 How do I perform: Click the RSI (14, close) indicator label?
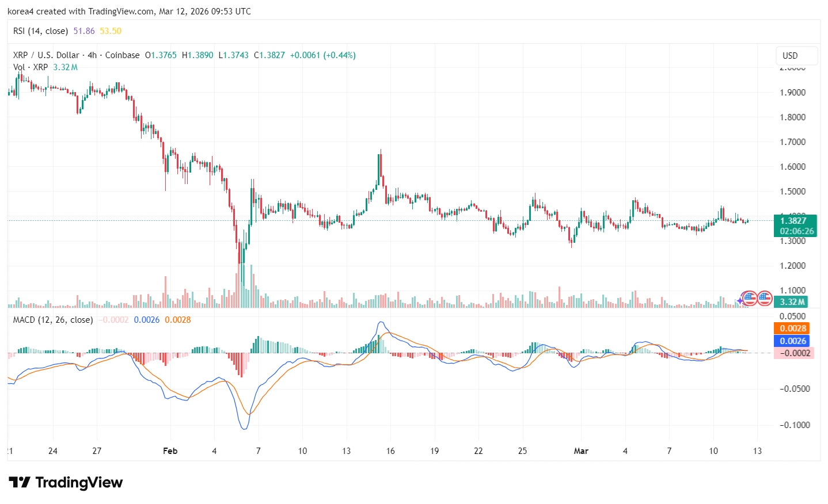tap(40, 31)
